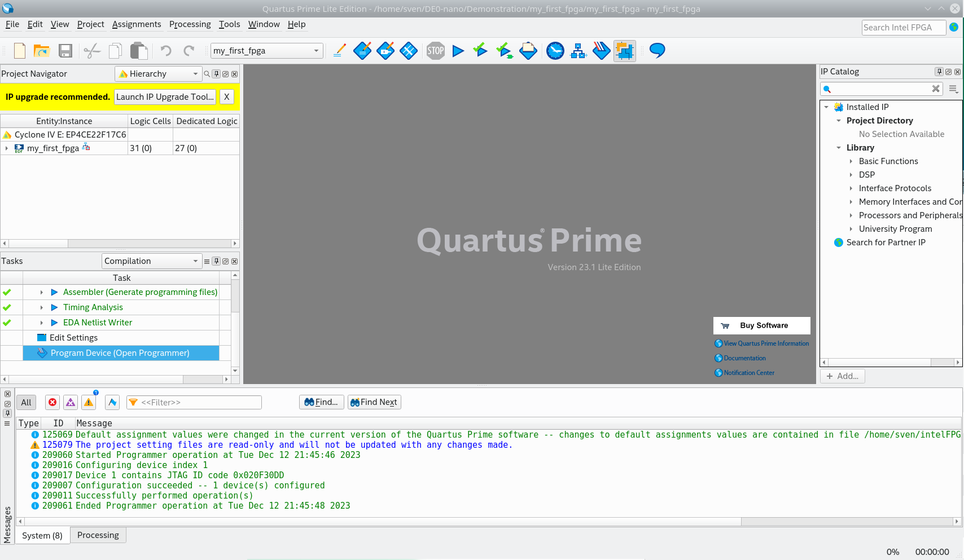
Task: Click Launch IP Upgrade Tool button
Action: [165, 97]
